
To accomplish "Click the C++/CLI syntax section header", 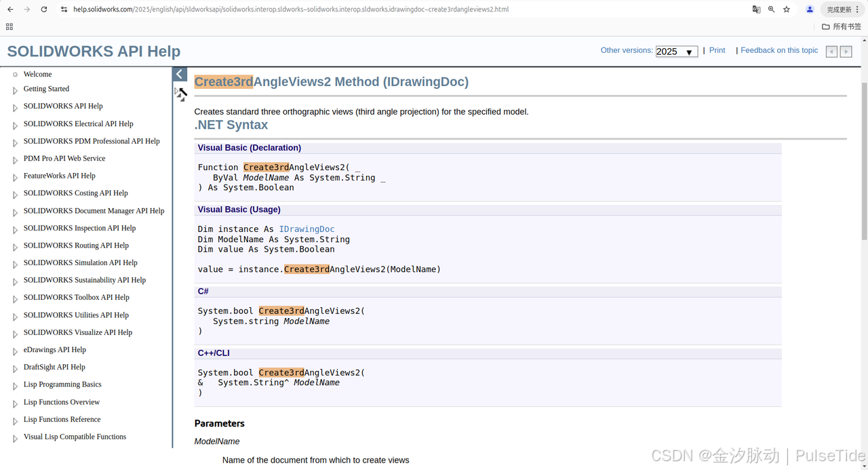I will 488,353.
